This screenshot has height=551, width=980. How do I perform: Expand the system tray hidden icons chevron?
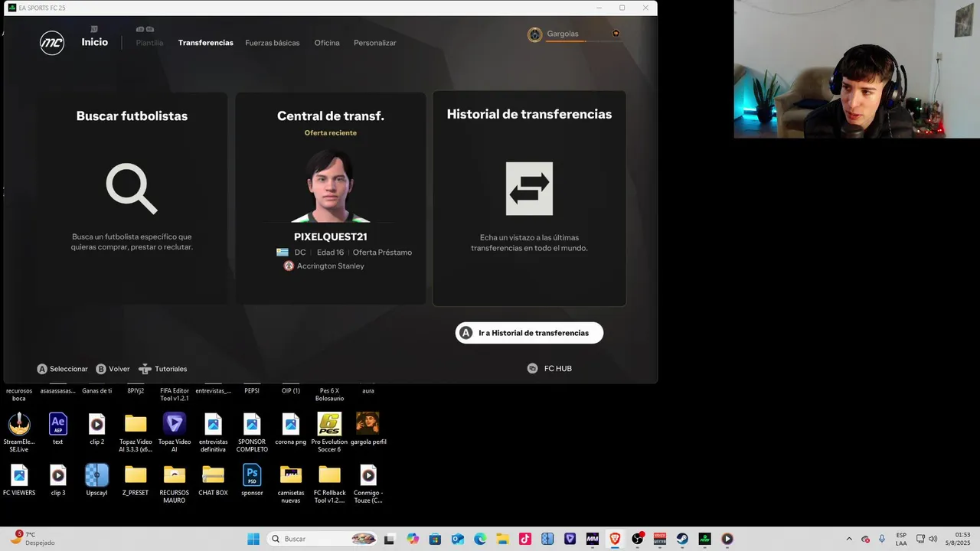(848, 539)
